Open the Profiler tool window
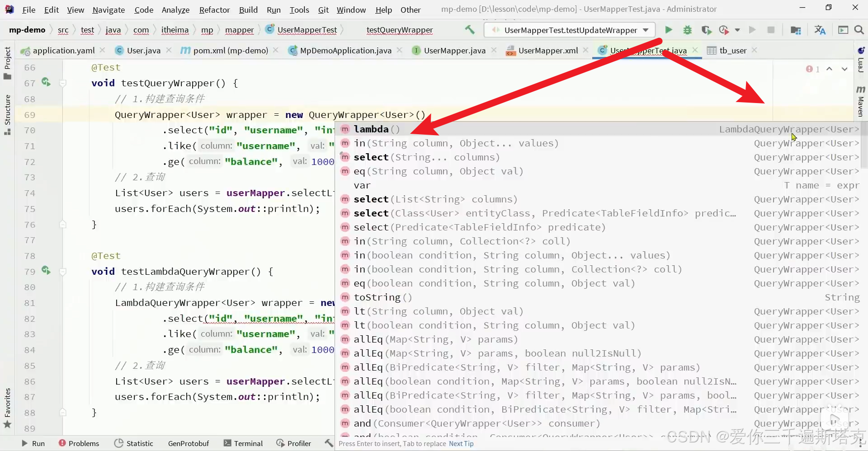 coord(294,443)
